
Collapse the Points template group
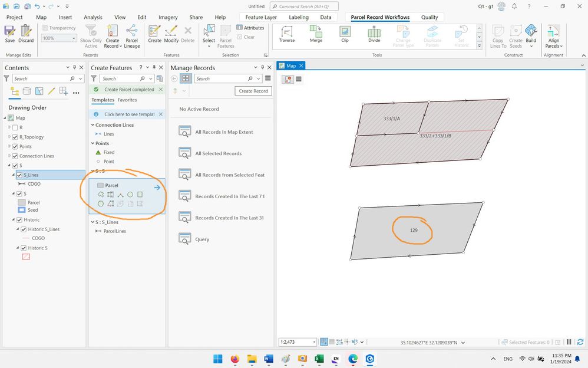(93, 143)
